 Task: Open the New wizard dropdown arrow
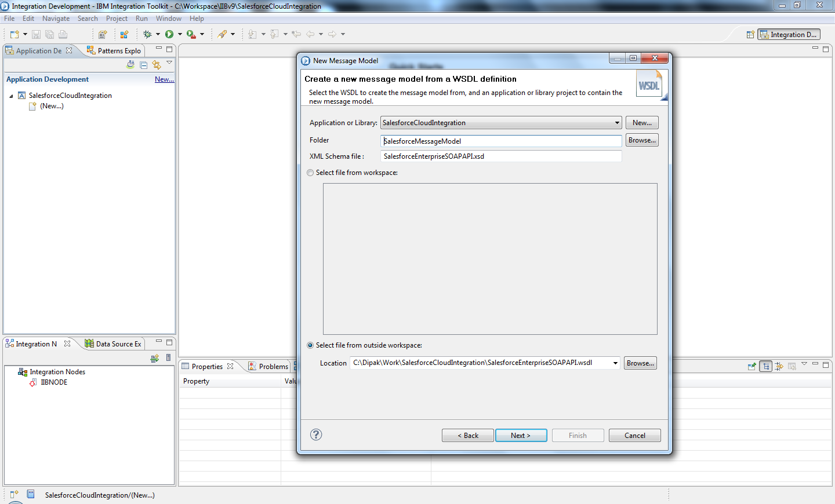25,34
